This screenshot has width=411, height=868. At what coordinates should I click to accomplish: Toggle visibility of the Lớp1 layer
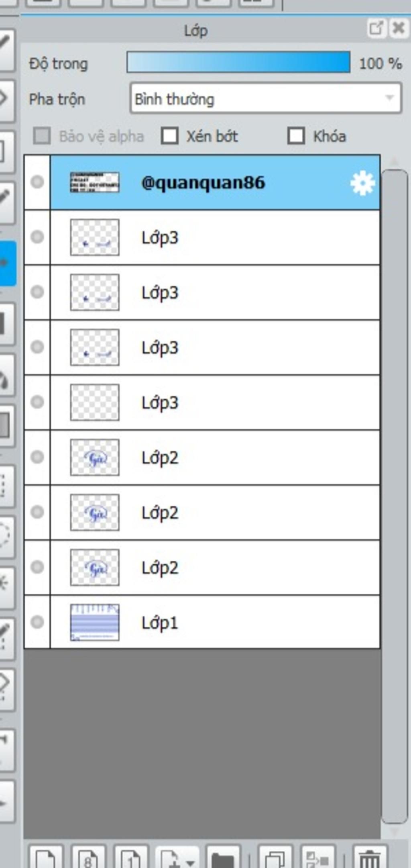[37, 622]
